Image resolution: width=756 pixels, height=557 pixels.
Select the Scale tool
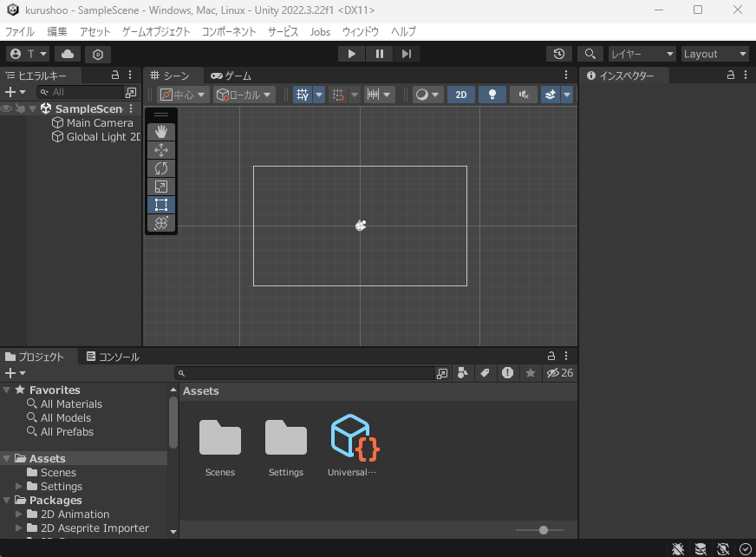tap(161, 187)
